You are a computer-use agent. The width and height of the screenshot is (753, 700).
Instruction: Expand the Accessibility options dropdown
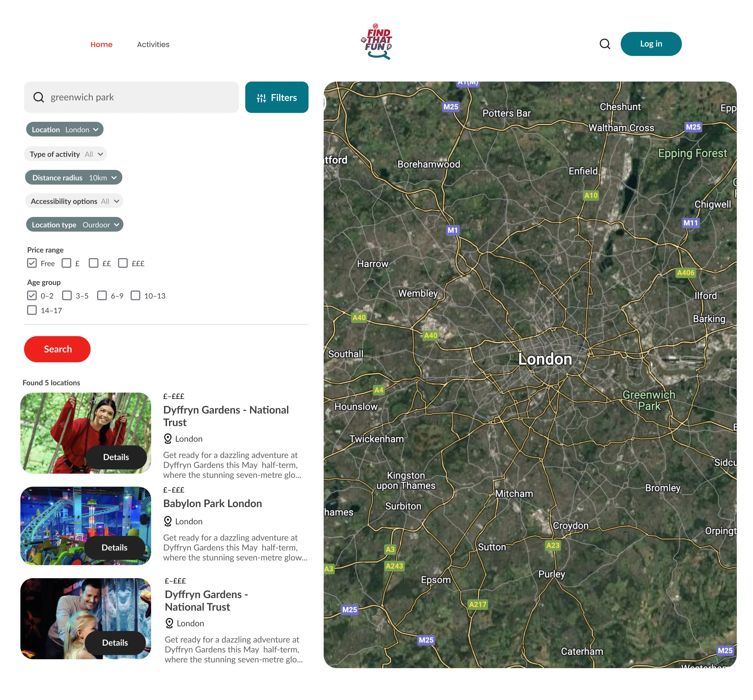tap(74, 201)
